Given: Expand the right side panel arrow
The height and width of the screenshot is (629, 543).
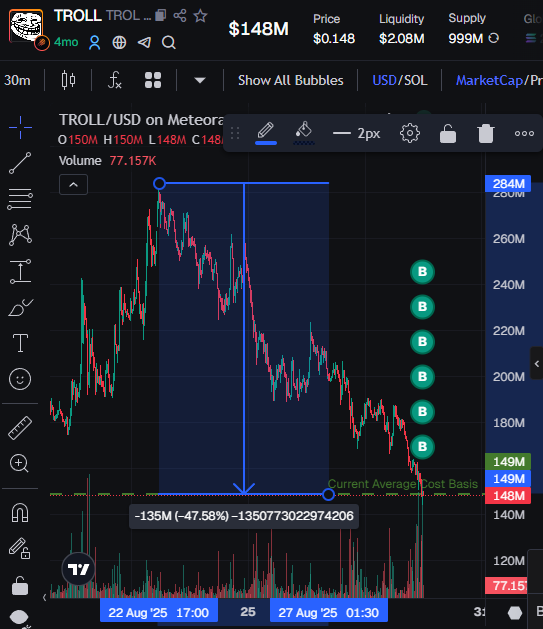Looking at the screenshot, I should coord(537,363).
